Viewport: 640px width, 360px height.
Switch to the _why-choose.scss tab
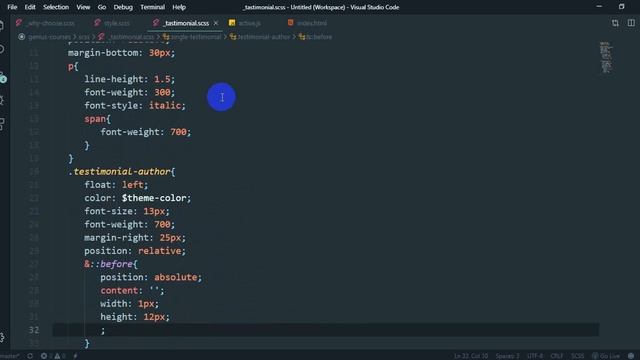click(46, 23)
